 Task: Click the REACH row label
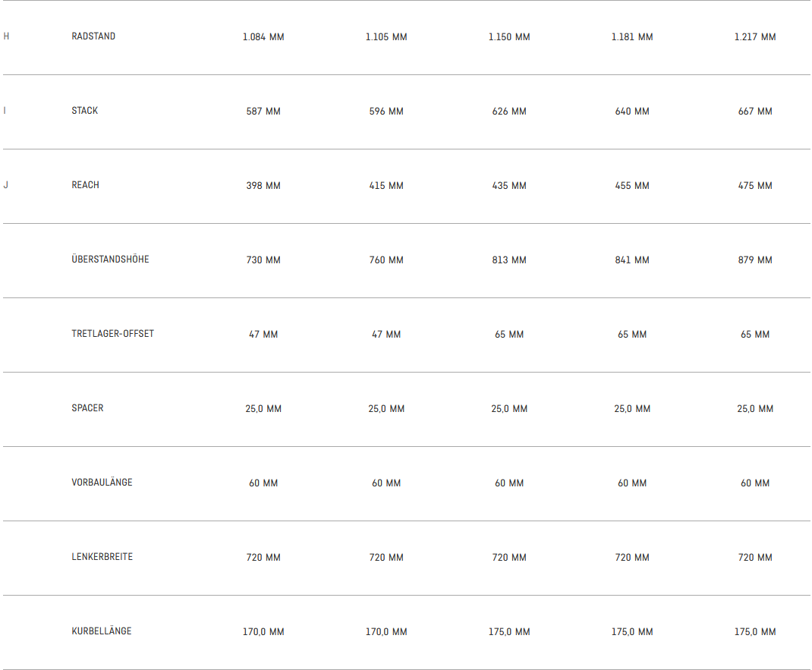click(86, 185)
